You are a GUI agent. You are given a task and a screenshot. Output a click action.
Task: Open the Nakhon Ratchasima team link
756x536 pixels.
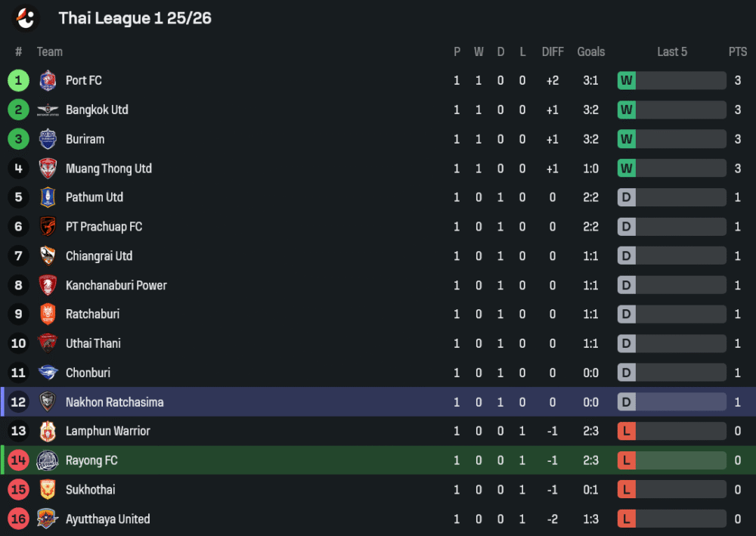(115, 402)
